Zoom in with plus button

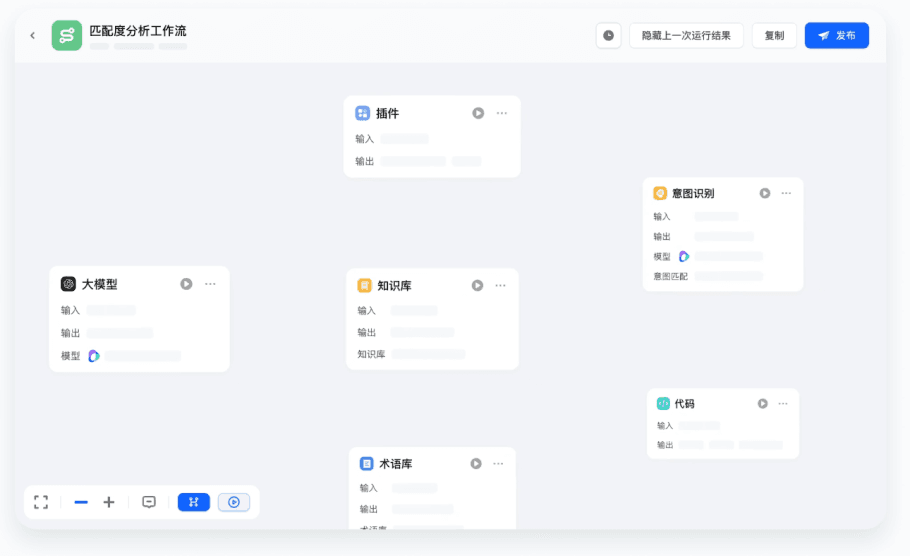tap(109, 502)
